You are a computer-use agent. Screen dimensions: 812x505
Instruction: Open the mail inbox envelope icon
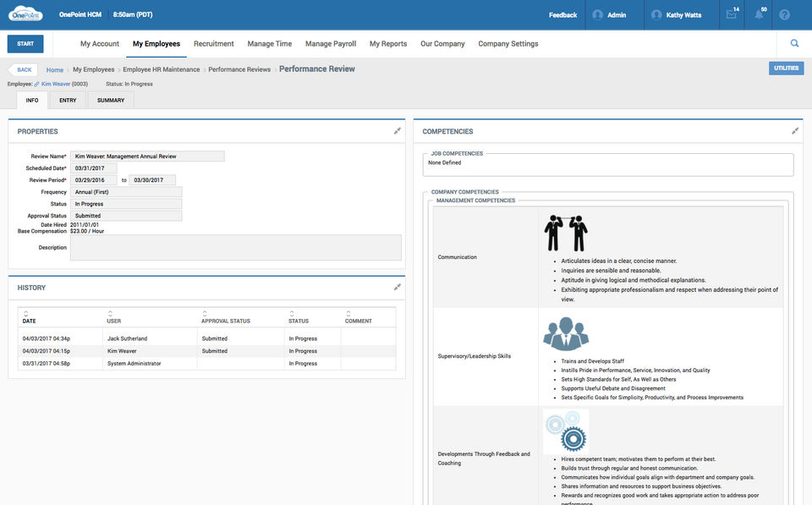click(732, 15)
